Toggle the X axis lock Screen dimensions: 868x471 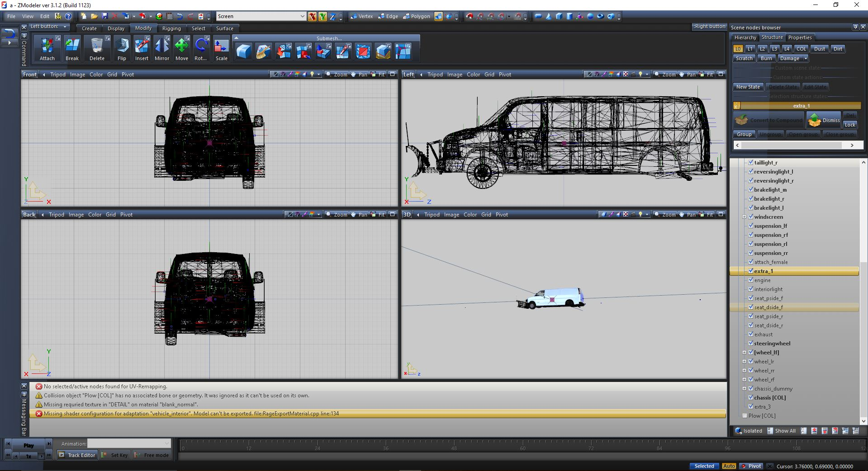tap(312, 16)
